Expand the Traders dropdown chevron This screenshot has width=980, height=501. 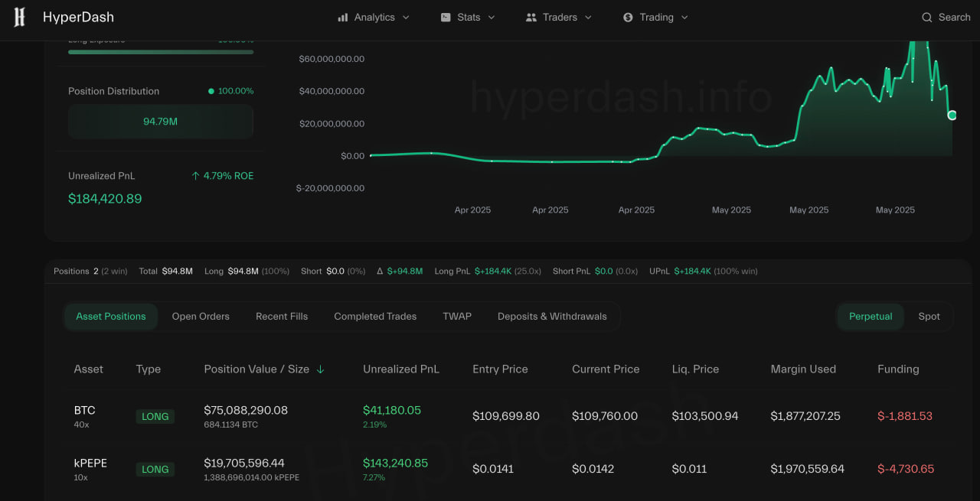pyautogui.click(x=586, y=17)
